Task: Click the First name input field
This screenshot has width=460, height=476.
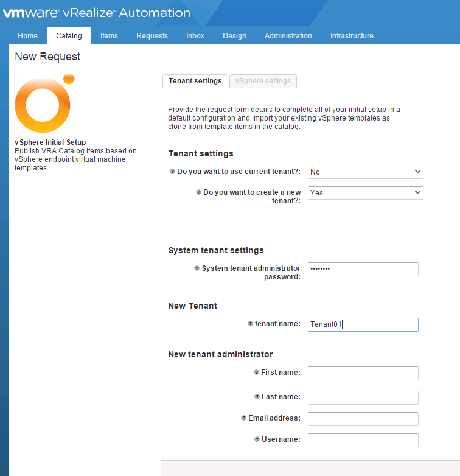Action: pyautogui.click(x=363, y=373)
